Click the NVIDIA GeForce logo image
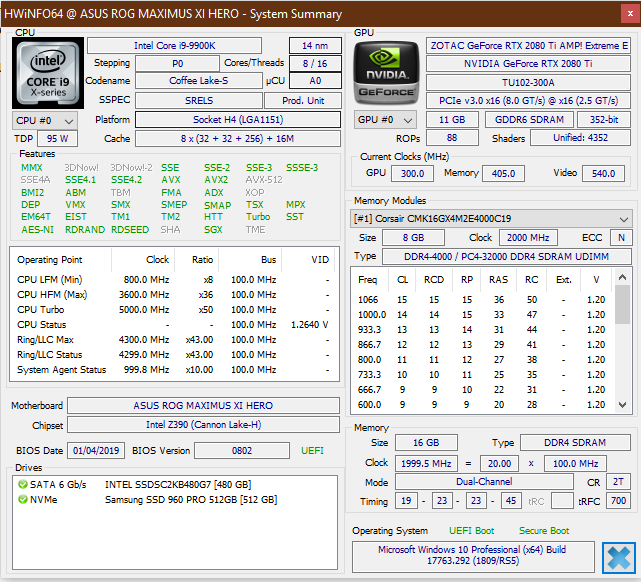Image resolution: width=641 pixels, height=582 pixels. click(x=386, y=73)
